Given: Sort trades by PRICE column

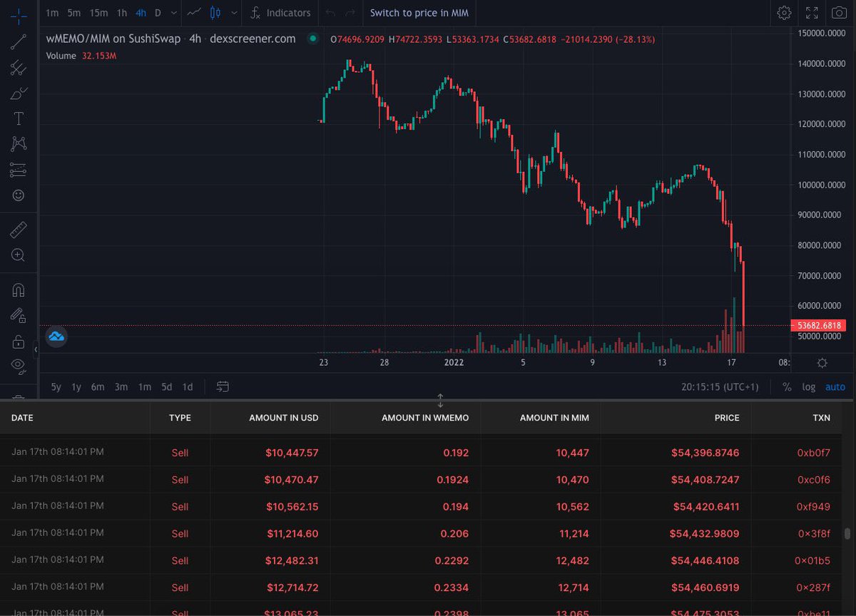Looking at the screenshot, I should 726,418.
